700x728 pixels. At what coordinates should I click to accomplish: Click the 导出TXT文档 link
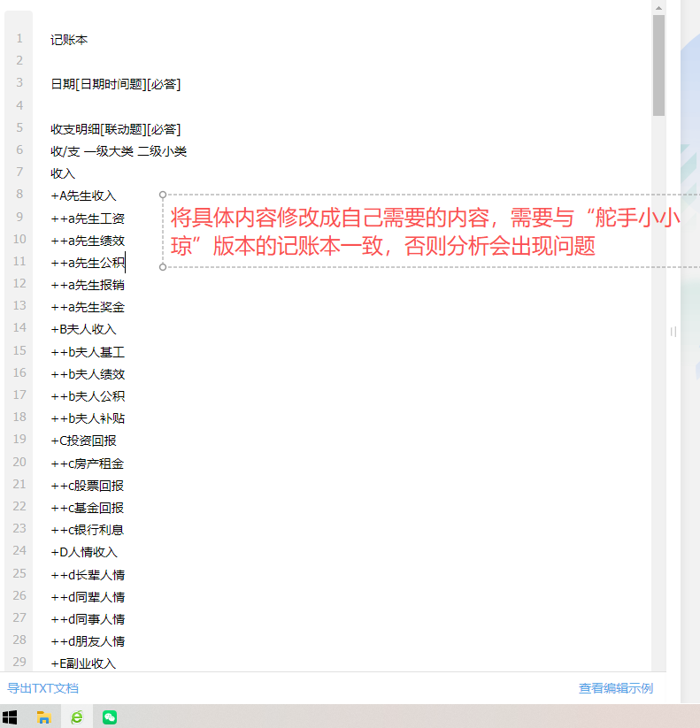(x=42, y=688)
